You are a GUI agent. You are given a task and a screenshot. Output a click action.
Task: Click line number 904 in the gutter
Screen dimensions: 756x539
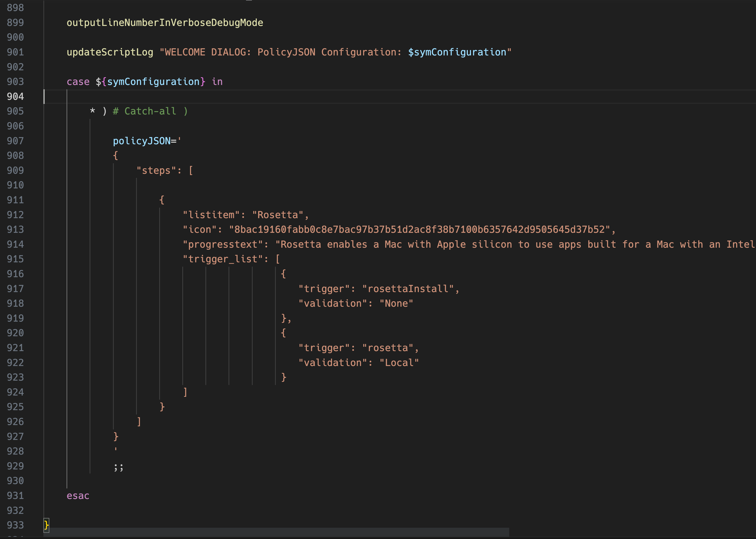point(15,97)
